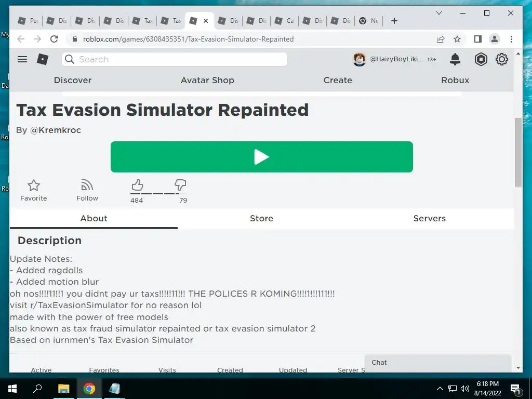Switch to the Servers tab
The height and width of the screenshot is (399, 532).
point(429,219)
